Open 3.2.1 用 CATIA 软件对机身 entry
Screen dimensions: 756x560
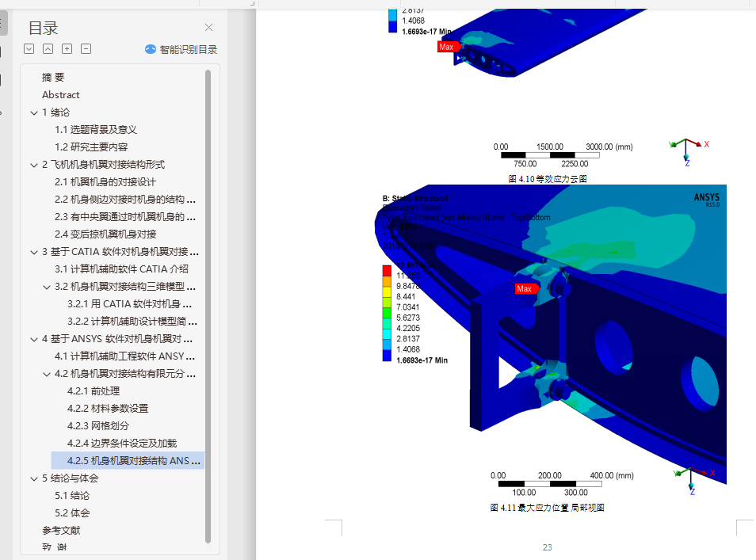pyautogui.click(x=130, y=304)
